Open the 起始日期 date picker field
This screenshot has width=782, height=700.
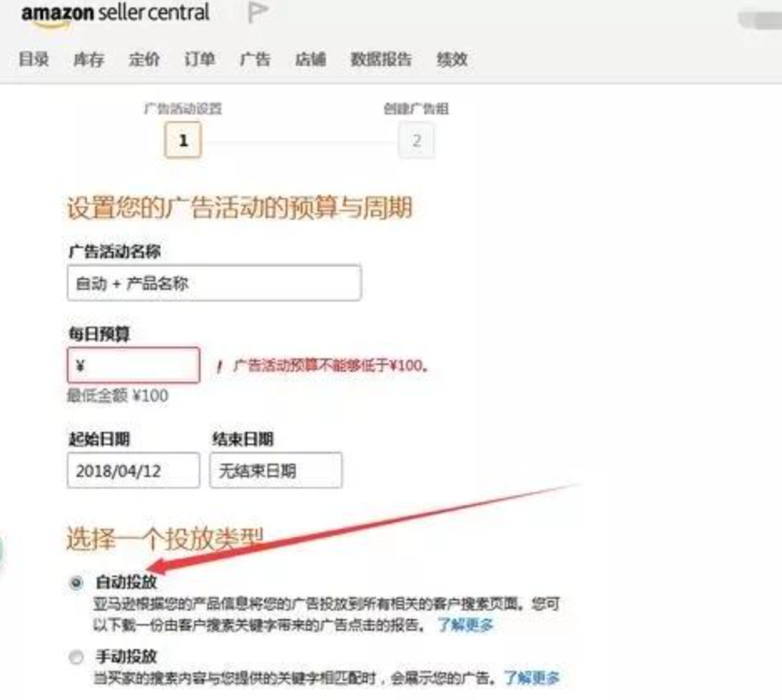(x=133, y=470)
